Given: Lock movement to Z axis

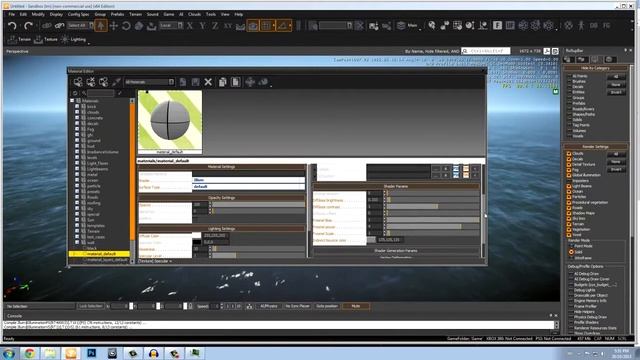Looking at the screenshot, I should 215,26.
